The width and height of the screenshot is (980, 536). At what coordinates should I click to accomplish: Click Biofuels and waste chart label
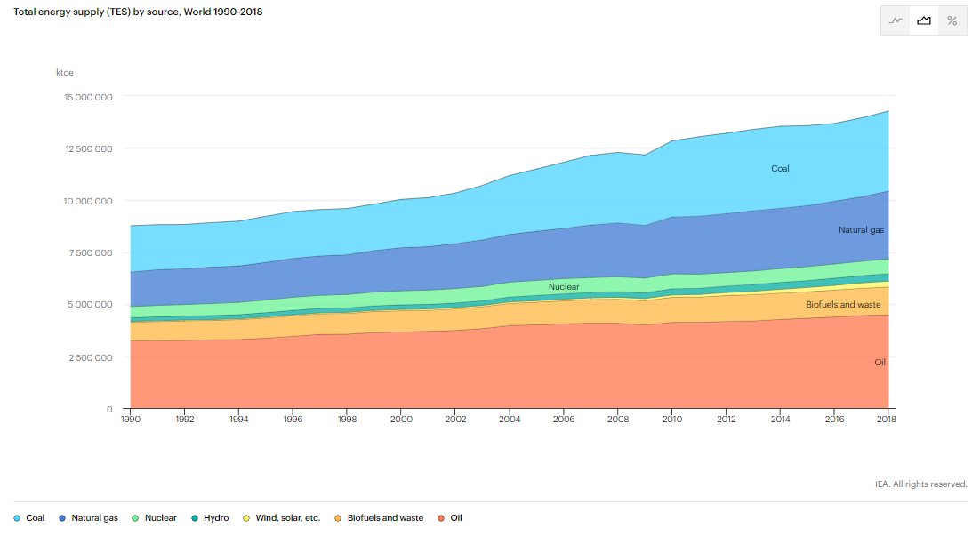coord(843,305)
